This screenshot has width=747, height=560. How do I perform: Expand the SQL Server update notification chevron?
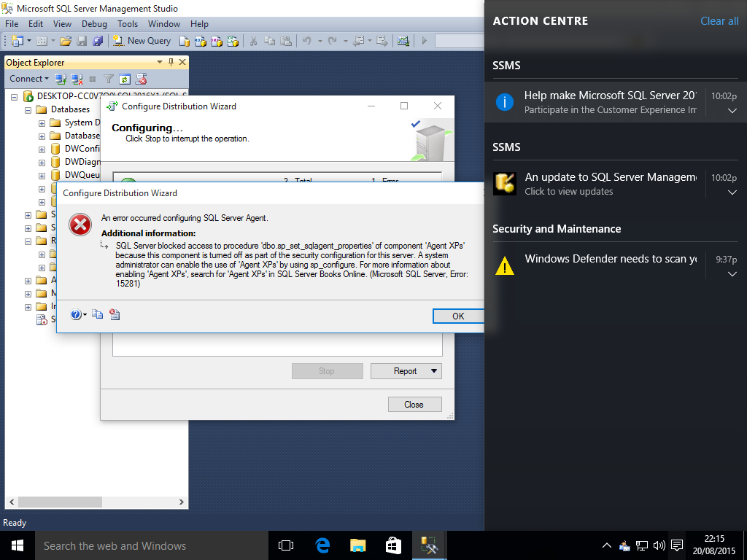coord(732,192)
